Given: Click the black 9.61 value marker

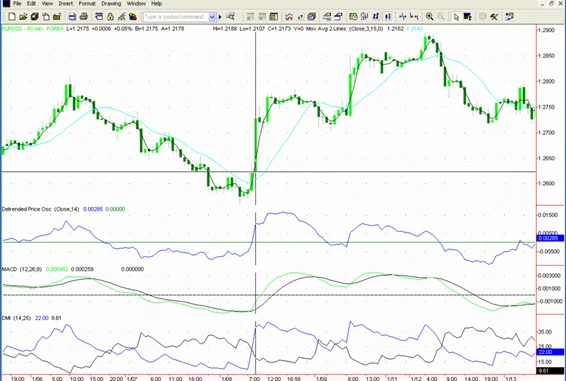Looking at the screenshot, I should point(550,371).
